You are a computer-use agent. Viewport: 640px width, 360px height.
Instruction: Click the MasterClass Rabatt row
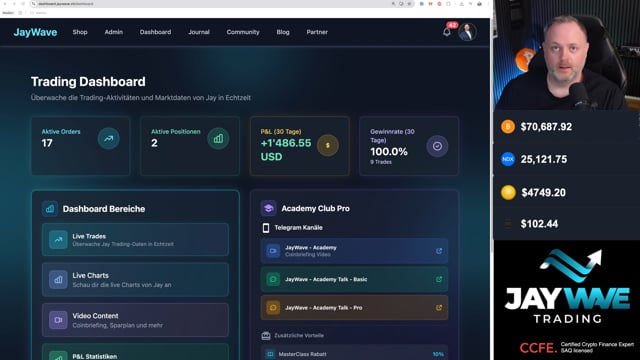tap(354, 354)
